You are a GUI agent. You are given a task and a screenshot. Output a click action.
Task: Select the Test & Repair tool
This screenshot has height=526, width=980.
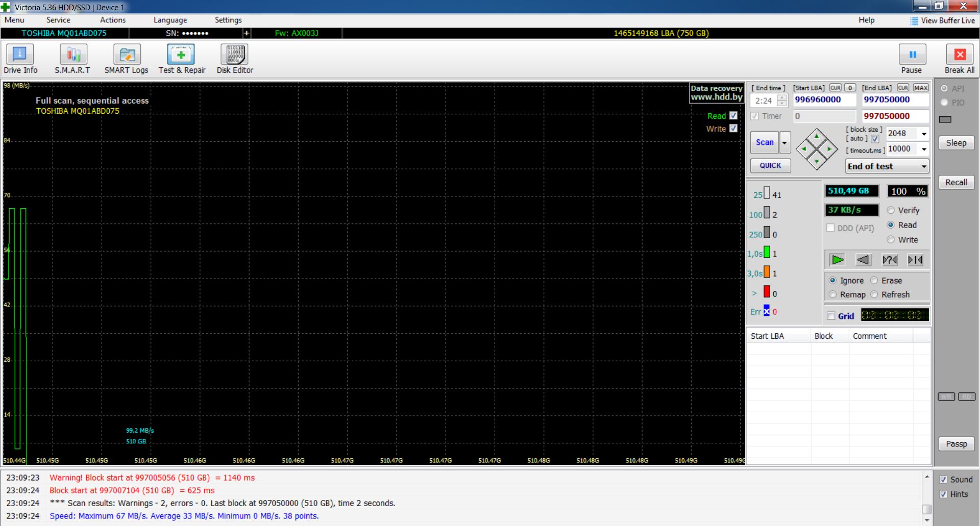pyautogui.click(x=182, y=59)
